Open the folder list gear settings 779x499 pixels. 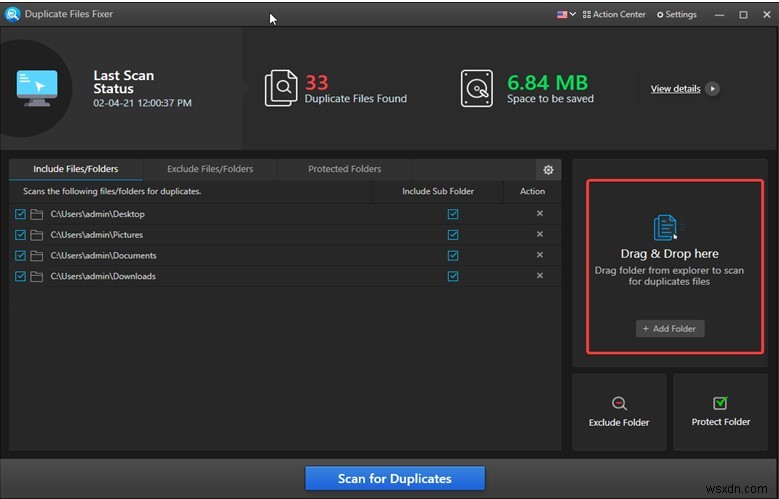[548, 170]
